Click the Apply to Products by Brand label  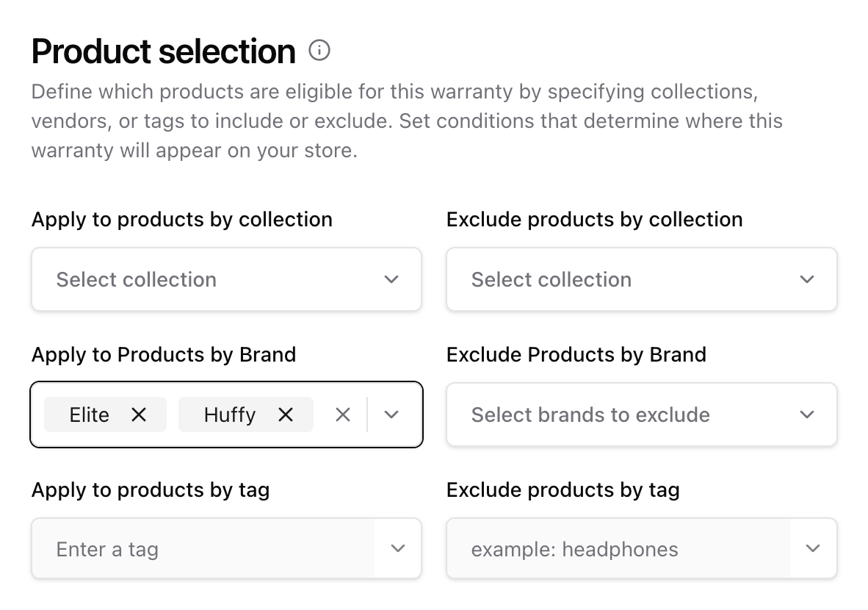click(x=164, y=354)
